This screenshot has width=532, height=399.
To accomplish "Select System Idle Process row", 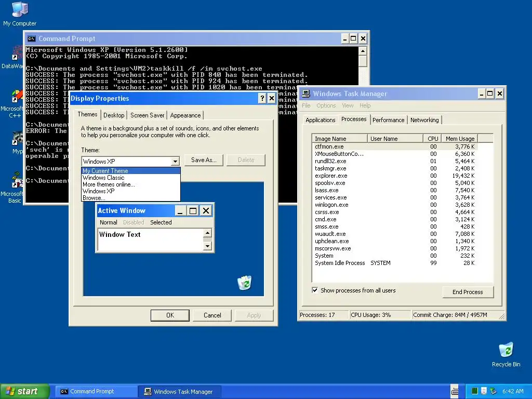I will pos(395,263).
